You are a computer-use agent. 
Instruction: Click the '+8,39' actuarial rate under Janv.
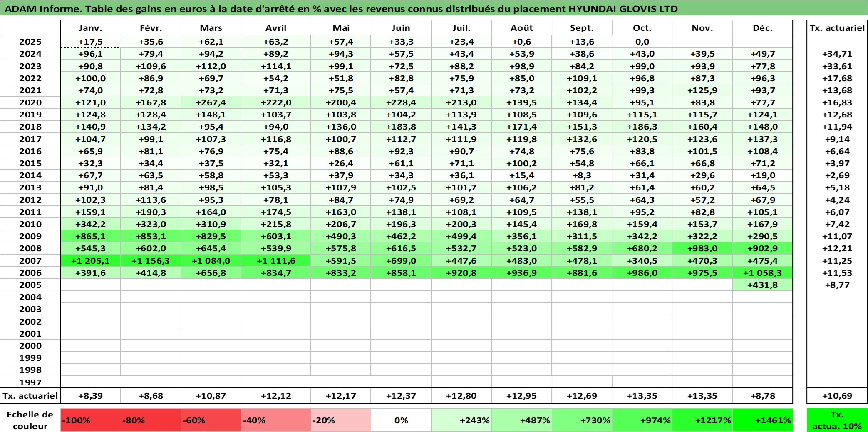(x=91, y=396)
